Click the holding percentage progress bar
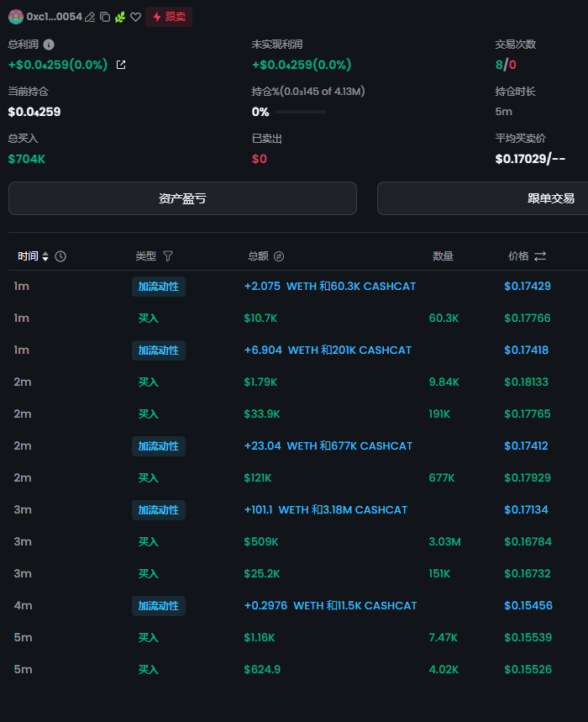The width and height of the screenshot is (588, 722). [301, 112]
